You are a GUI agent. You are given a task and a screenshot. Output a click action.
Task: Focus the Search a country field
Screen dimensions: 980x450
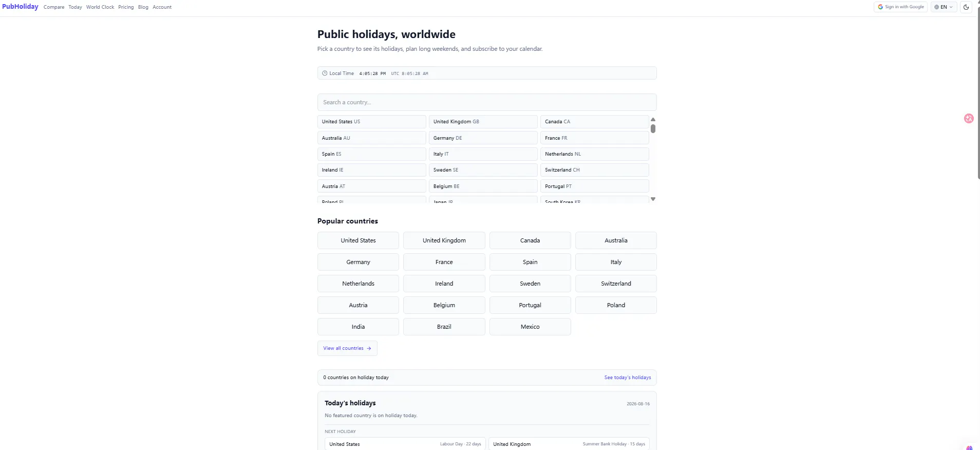pos(487,102)
